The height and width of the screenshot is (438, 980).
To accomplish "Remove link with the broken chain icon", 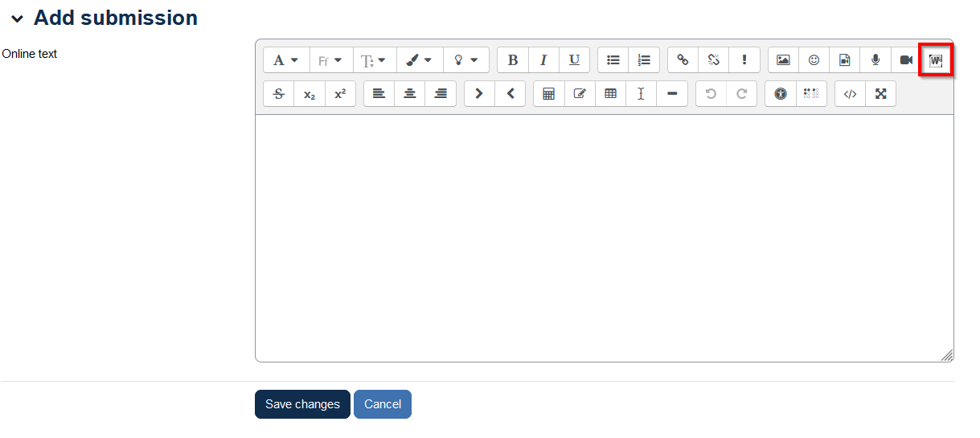I will [714, 60].
